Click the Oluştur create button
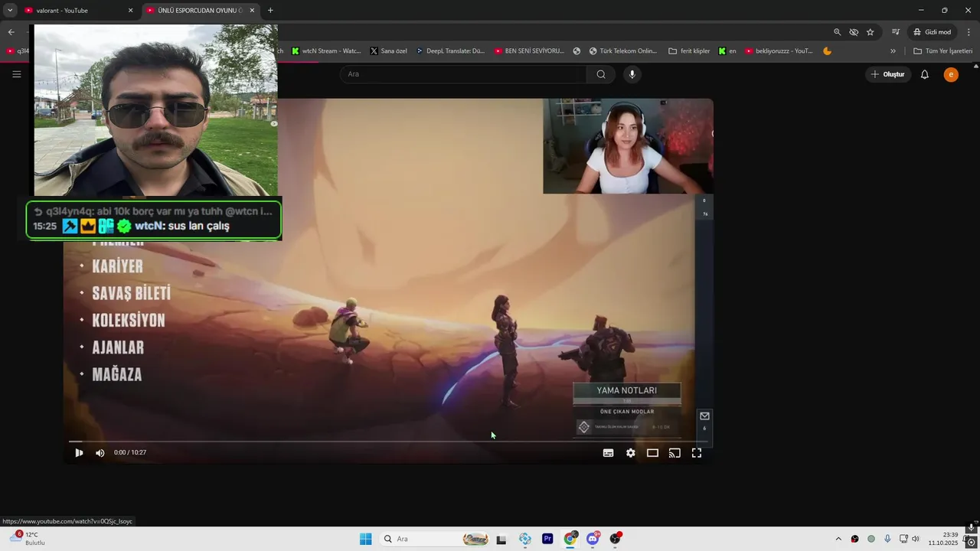The width and height of the screenshot is (980, 551). coord(887,74)
